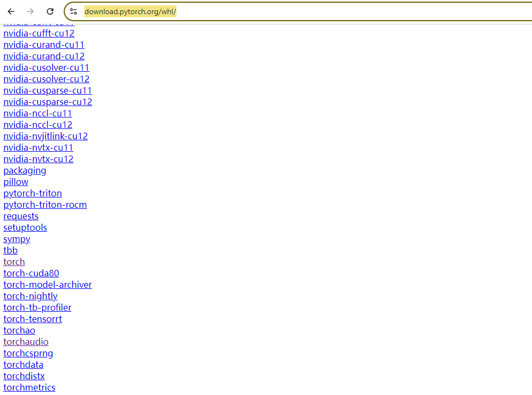Open the requests link
This screenshot has width=532, height=395.
[21, 216]
